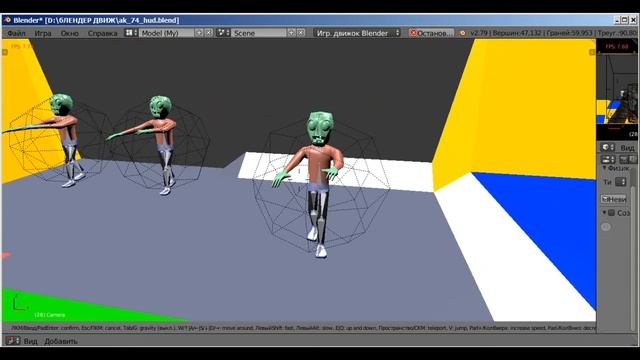Add a new scene with plus
The image size is (640, 360).
291,33
